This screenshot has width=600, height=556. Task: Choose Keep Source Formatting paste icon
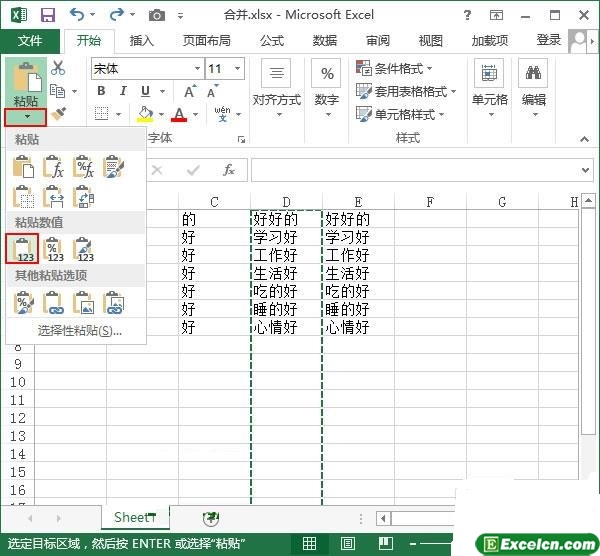coord(114,167)
